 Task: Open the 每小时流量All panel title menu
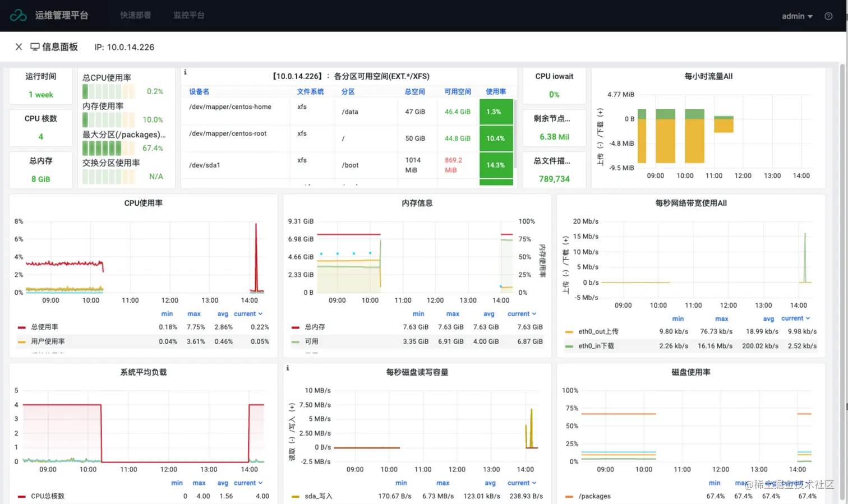pos(708,76)
